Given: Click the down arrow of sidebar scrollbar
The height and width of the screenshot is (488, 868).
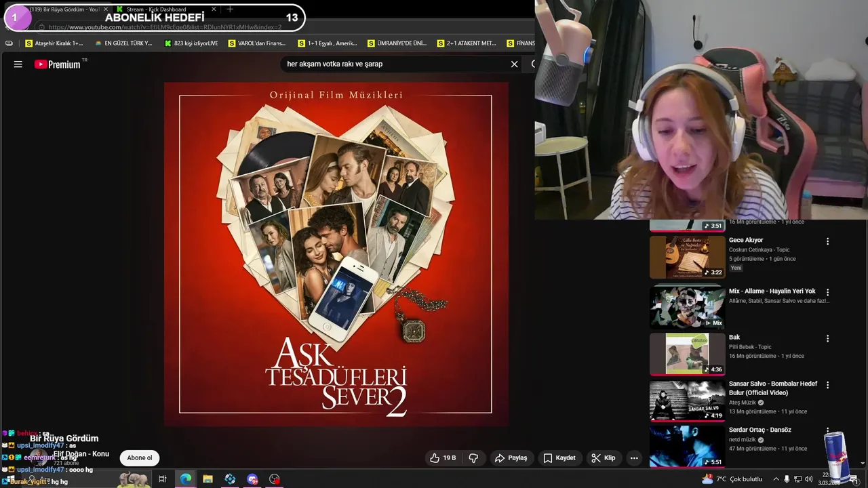Looking at the screenshot, I should [x=863, y=464].
